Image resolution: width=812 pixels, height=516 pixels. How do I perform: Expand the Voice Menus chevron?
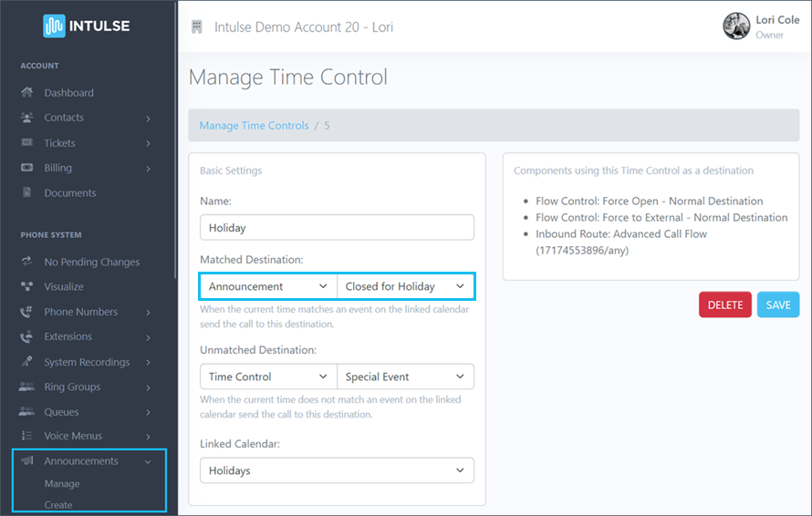[148, 437]
